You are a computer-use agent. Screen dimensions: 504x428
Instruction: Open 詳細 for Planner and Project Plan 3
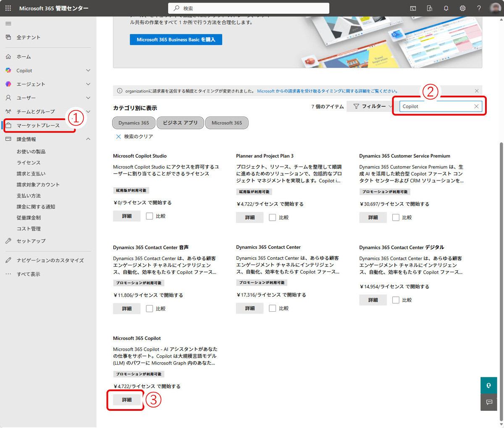pos(250,217)
